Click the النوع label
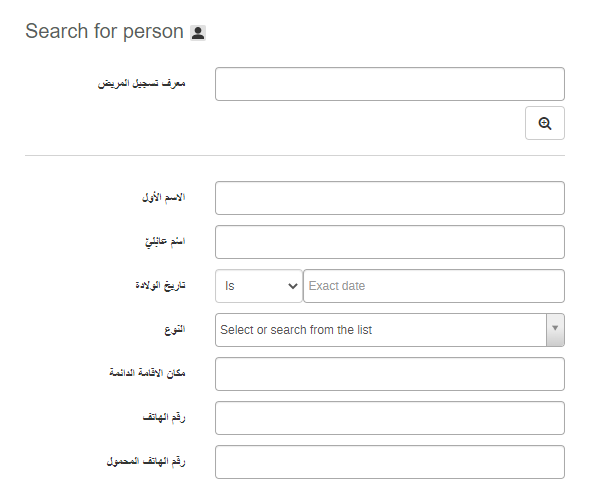Viewport: 614px width, 486px height. [173, 329]
